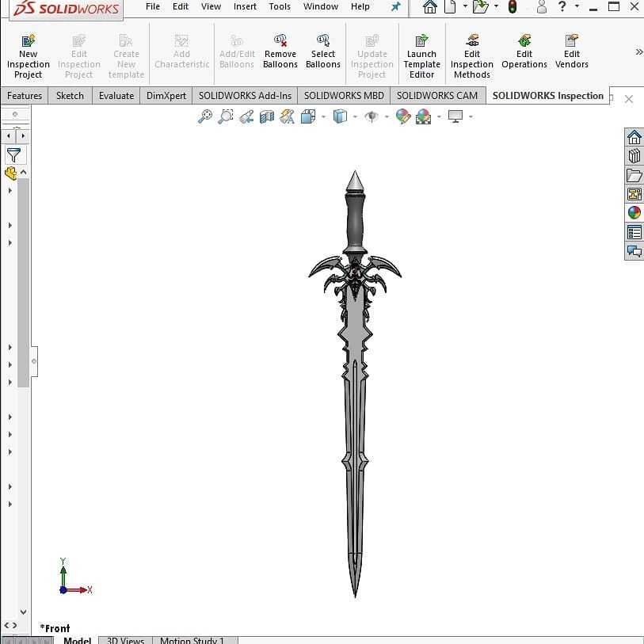Click the rebuild traffic light icon
The image size is (644, 644).
513,7
